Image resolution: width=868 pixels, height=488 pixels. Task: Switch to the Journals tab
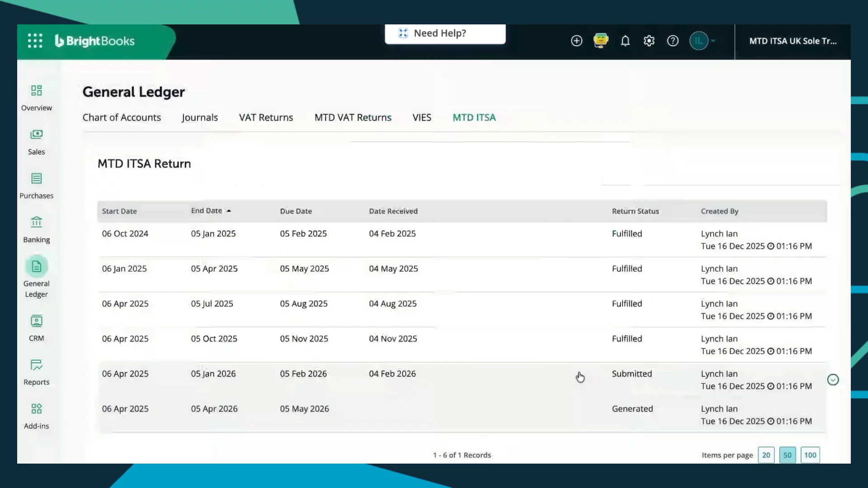200,117
